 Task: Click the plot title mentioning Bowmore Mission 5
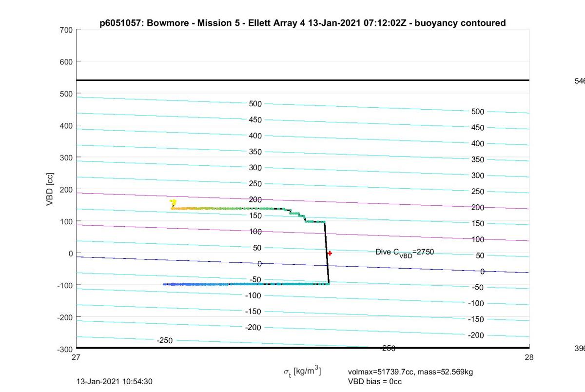pyautogui.click(x=302, y=23)
